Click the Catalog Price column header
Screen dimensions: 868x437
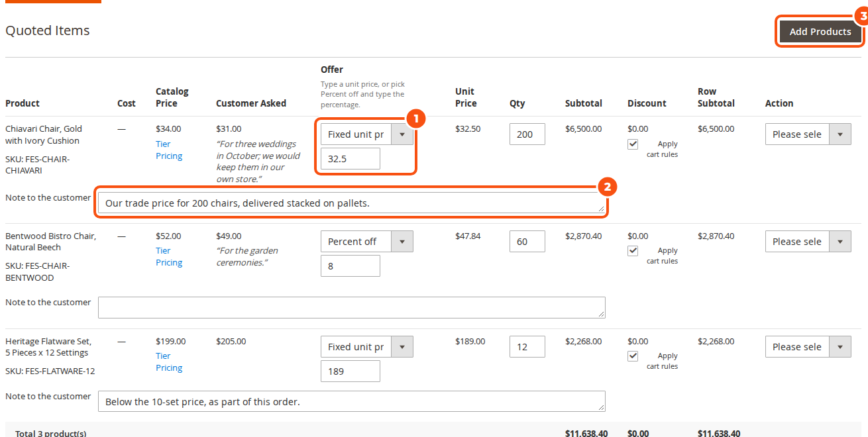click(x=172, y=97)
